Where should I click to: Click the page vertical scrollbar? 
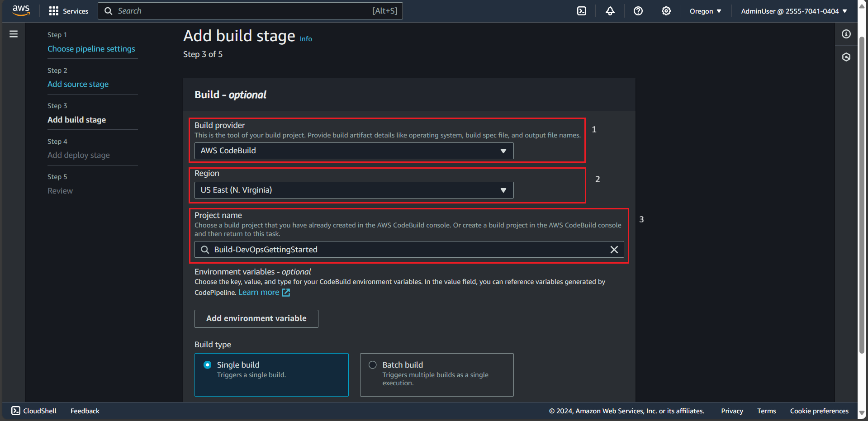[x=862, y=194]
